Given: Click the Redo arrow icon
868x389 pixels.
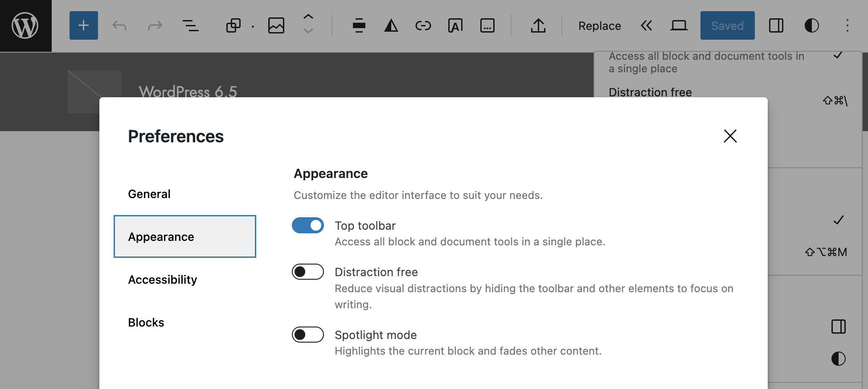Looking at the screenshot, I should click(x=155, y=26).
